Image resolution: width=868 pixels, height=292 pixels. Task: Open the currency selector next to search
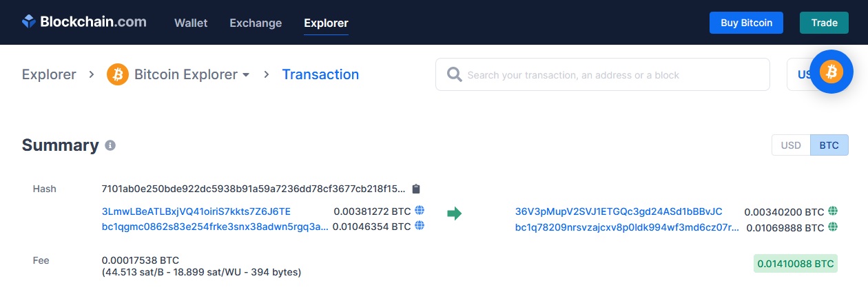click(x=799, y=74)
